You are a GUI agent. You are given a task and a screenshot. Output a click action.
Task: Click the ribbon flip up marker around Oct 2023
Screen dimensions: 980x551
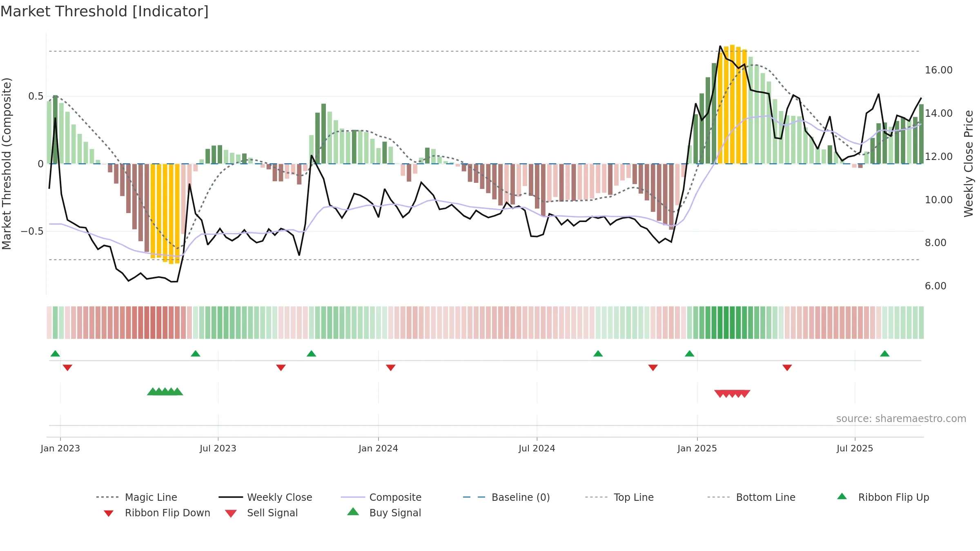312,353
